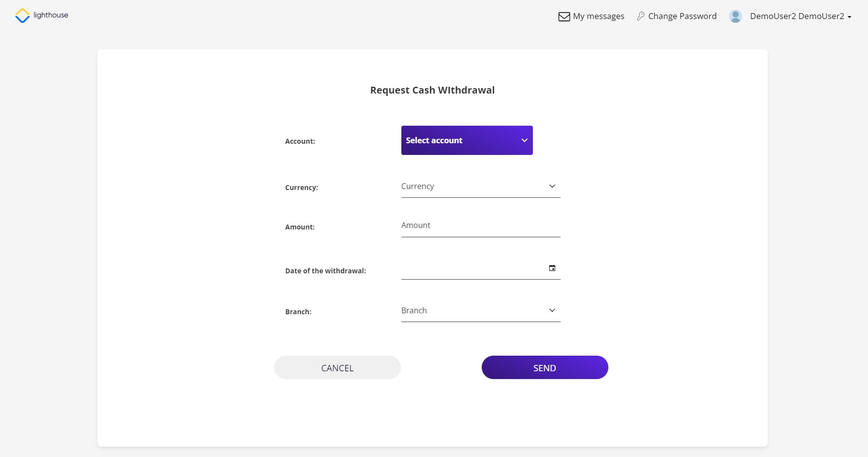This screenshot has width=868, height=457.
Task: Expand the Currency dropdown
Action: (x=480, y=187)
